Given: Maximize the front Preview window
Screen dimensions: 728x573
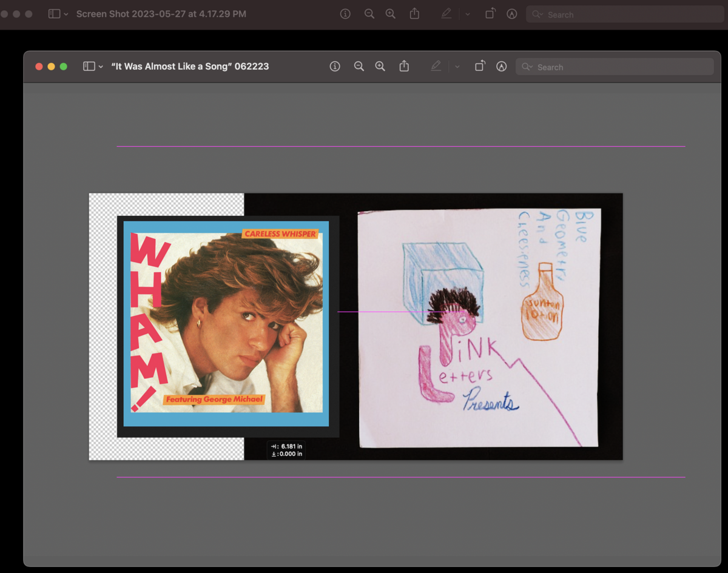Looking at the screenshot, I should point(63,67).
